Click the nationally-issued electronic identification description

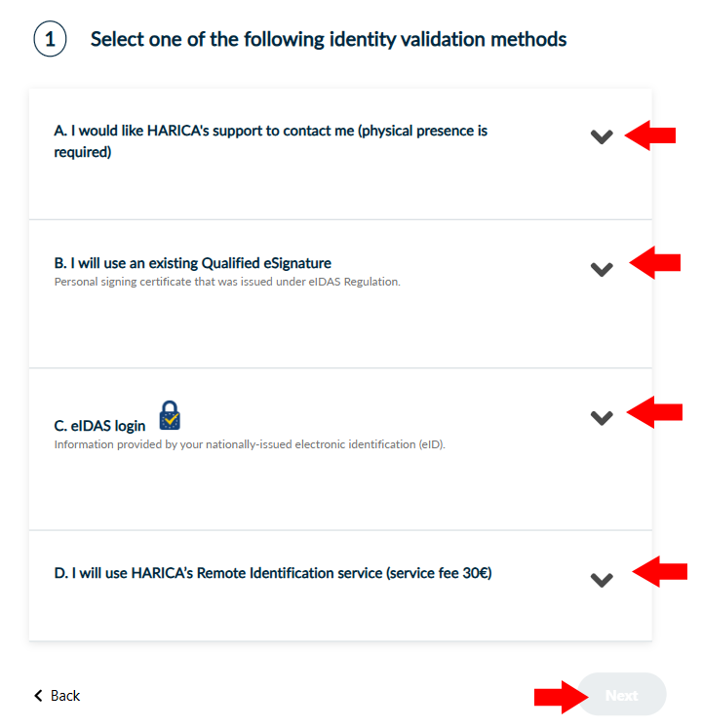pyautogui.click(x=250, y=444)
